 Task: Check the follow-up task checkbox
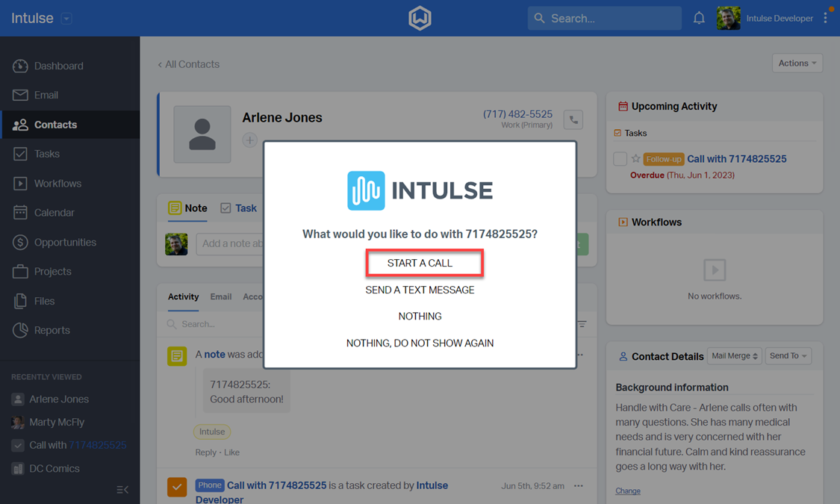(620, 159)
